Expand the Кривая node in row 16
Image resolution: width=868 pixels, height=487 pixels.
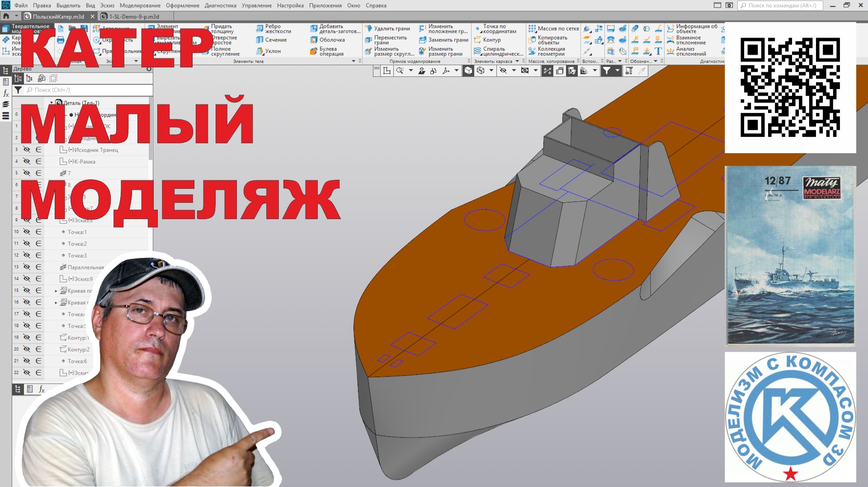click(x=56, y=303)
